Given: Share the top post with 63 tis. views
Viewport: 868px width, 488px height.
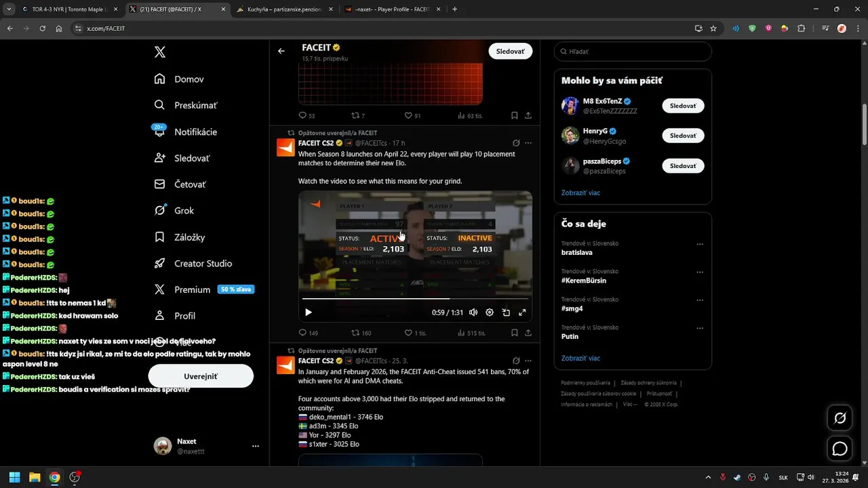Looking at the screenshot, I should click(x=528, y=115).
